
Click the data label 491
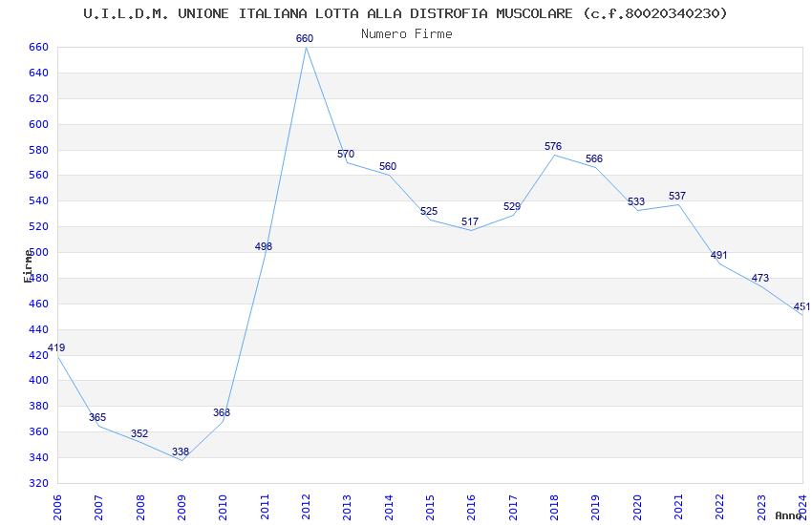pyautogui.click(x=718, y=255)
